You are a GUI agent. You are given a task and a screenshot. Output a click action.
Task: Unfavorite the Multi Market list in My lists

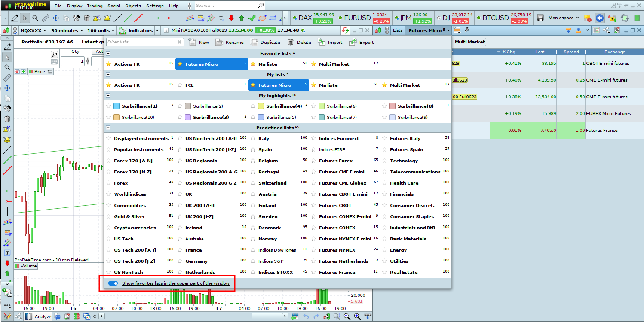384,85
